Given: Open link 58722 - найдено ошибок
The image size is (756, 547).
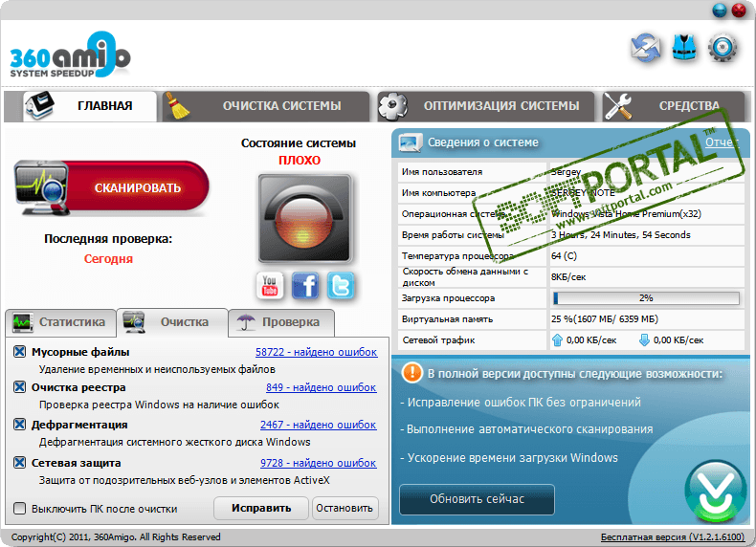Looking at the screenshot, I should 317,352.
